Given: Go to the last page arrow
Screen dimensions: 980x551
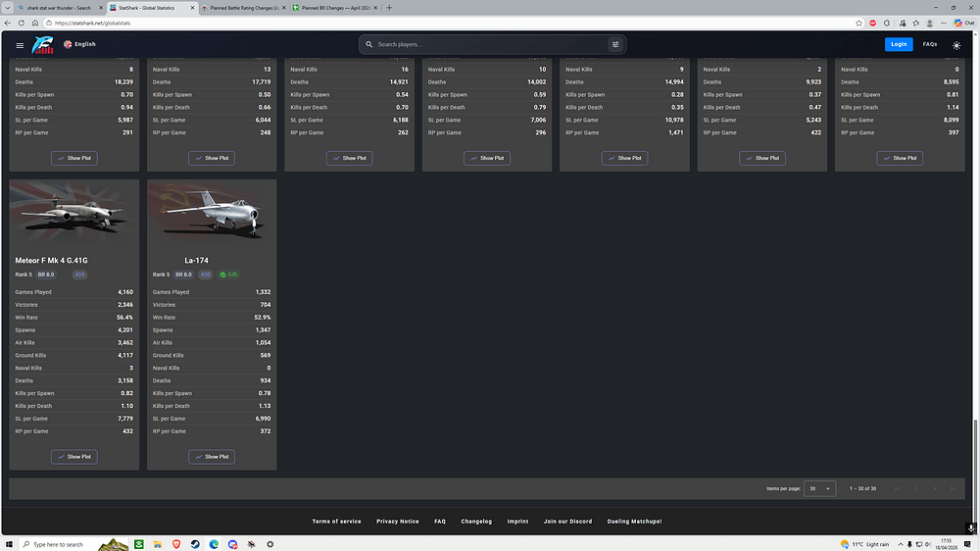Looking at the screenshot, I should point(953,488).
